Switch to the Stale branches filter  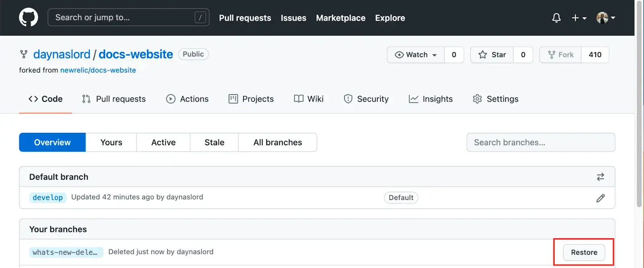214,142
